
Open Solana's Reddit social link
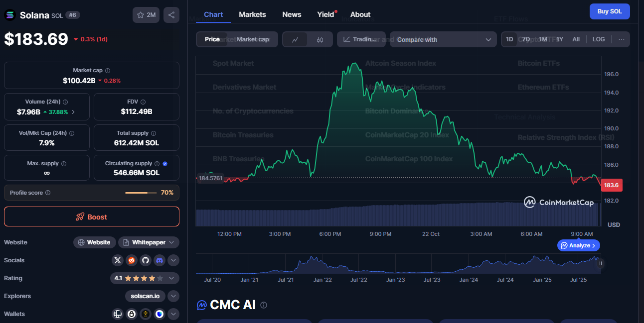(132, 260)
